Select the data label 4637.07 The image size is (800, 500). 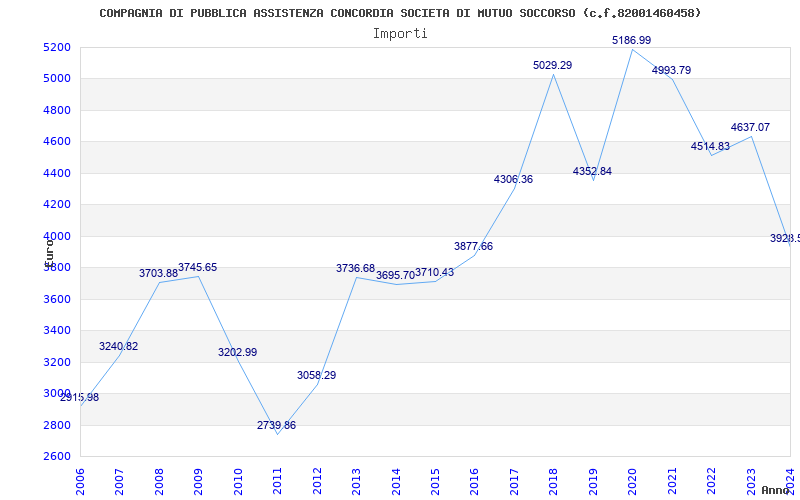pyautogui.click(x=750, y=128)
